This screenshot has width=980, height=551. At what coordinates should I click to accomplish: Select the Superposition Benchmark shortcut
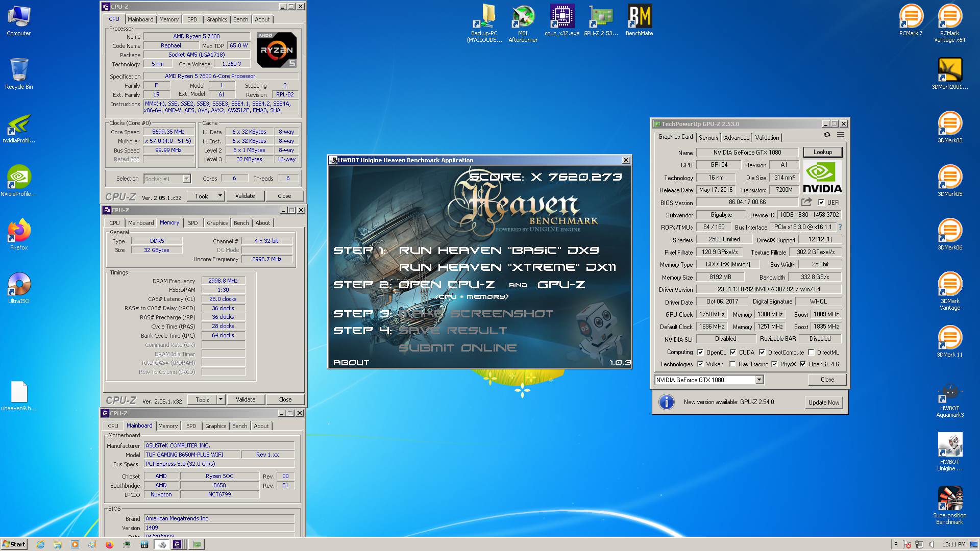point(950,505)
